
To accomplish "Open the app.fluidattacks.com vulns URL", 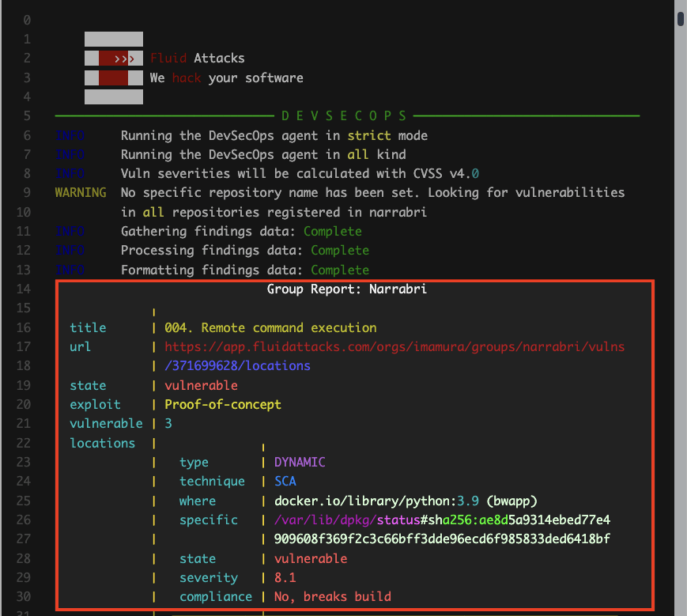I will [x=394, y=346].
